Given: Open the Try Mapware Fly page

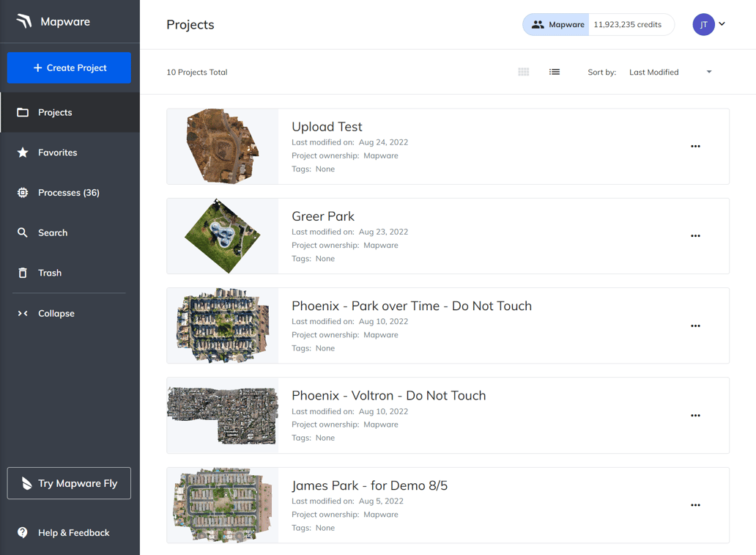Looking at the screenshot, I should pyautogui.click(x=68, y=483).
